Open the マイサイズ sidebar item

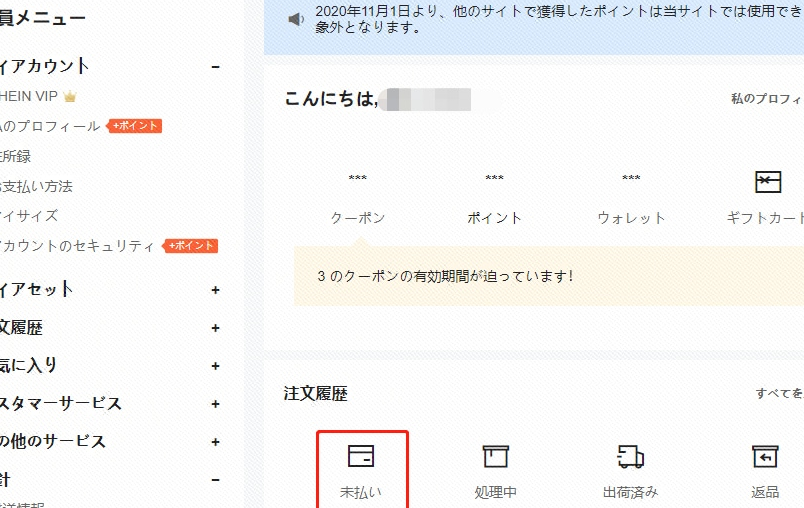[x=29, y=216]
